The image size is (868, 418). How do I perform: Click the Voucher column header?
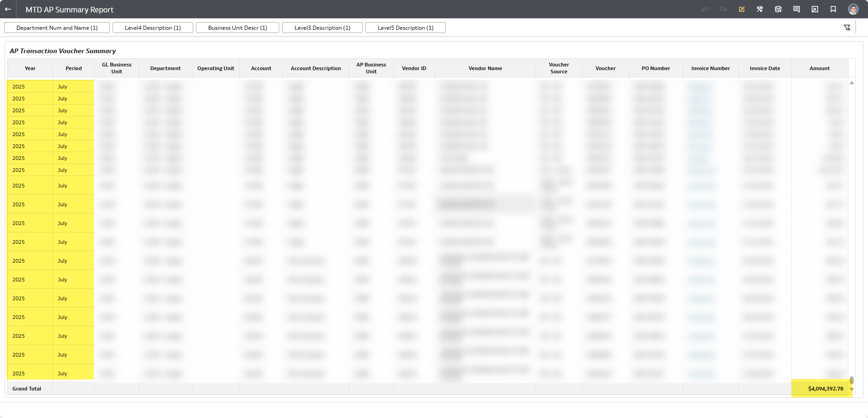[x=606, y=68]
